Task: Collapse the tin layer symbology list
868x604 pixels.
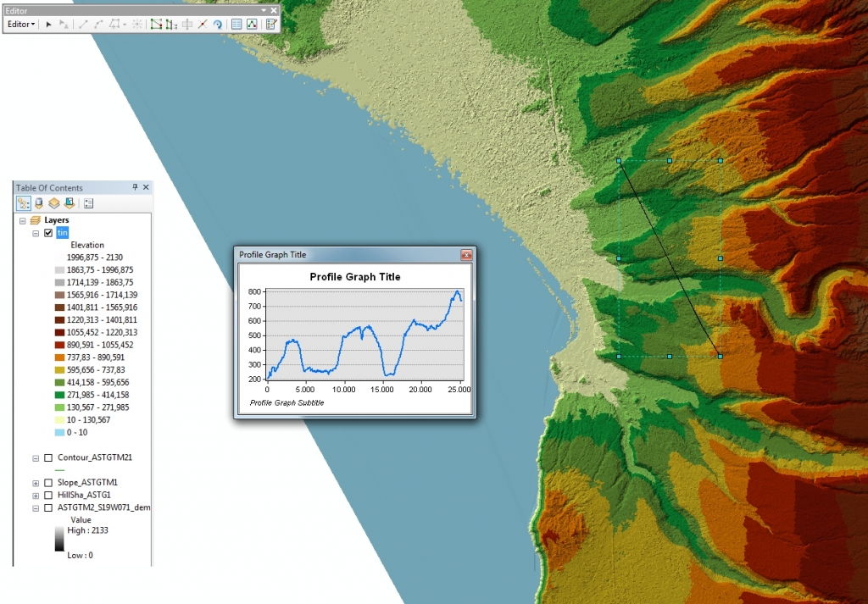Action: [x=36, y=234]
